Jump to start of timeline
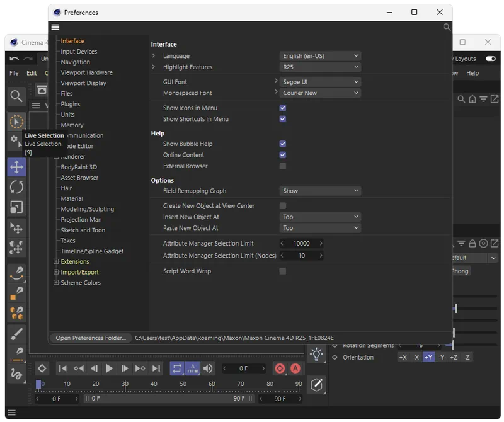Screen dimensions: 504x422 click(62, 368)
